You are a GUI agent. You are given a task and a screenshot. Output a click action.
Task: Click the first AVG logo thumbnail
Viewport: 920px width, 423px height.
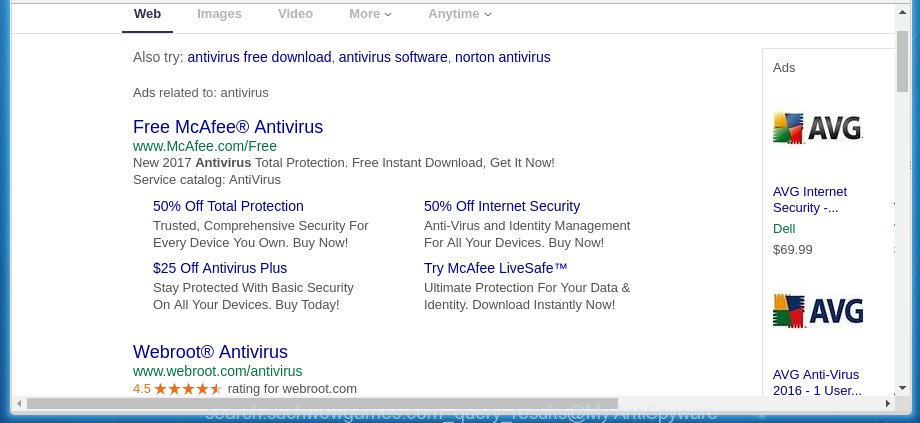point(817,127)
